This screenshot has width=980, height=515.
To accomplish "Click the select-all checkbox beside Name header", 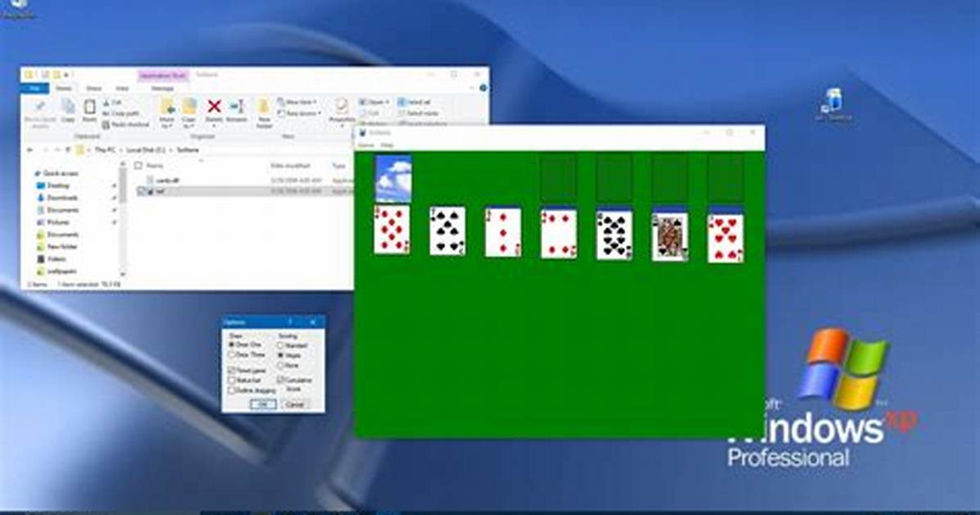I will [138, 166].
